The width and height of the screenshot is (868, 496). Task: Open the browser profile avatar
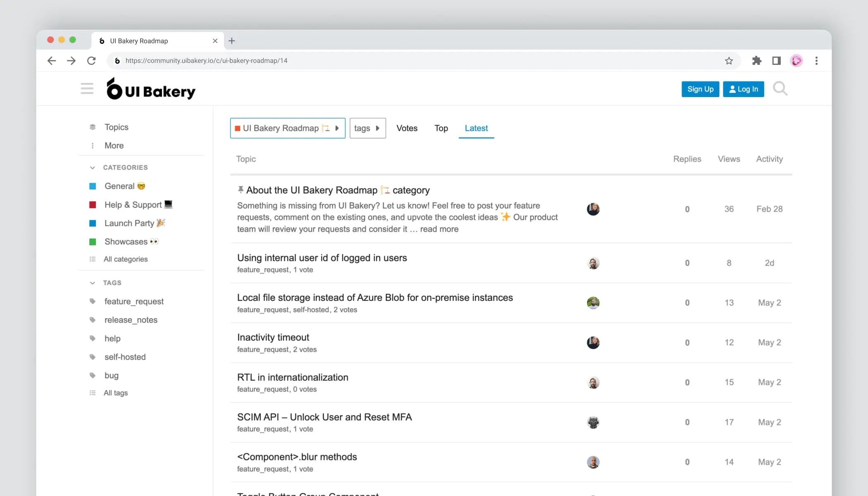coord(796,61)
